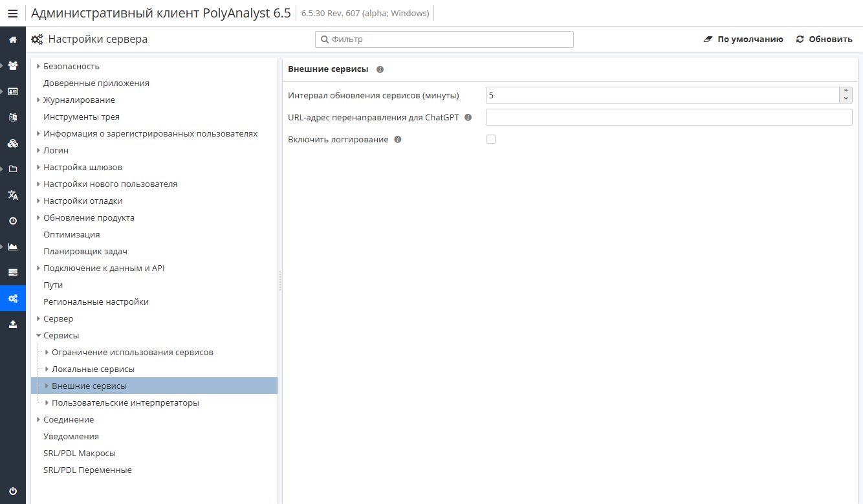Open the server rack sidebar icon
This screenshot has height=504, width=863.
point(13,272)
